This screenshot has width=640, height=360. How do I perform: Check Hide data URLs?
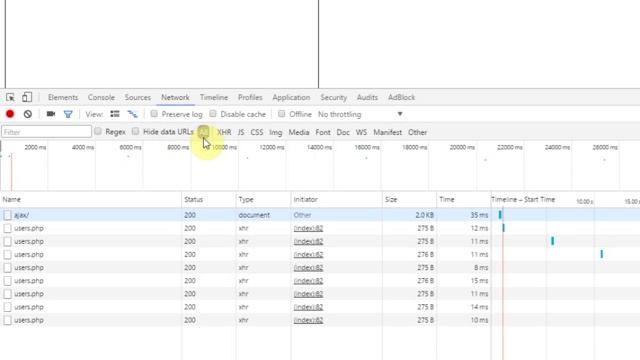tap(135, 131)
